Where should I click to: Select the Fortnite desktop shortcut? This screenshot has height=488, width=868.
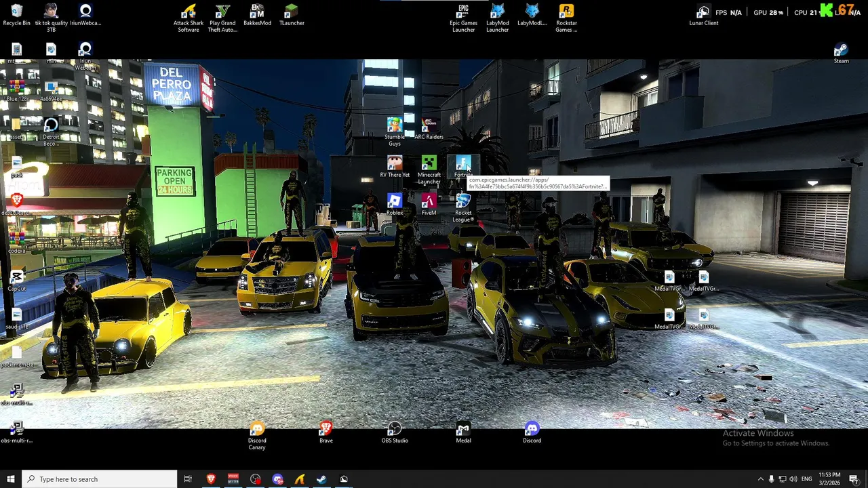coord(463,167)
